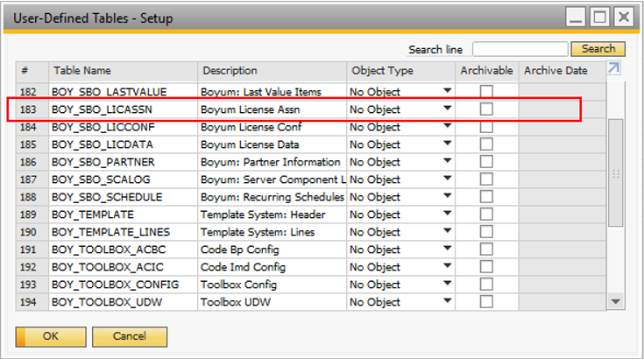Check Archivable box for BOY_TOOLBOX_UDW
644x359 pixels.
(x=486, y=302)
